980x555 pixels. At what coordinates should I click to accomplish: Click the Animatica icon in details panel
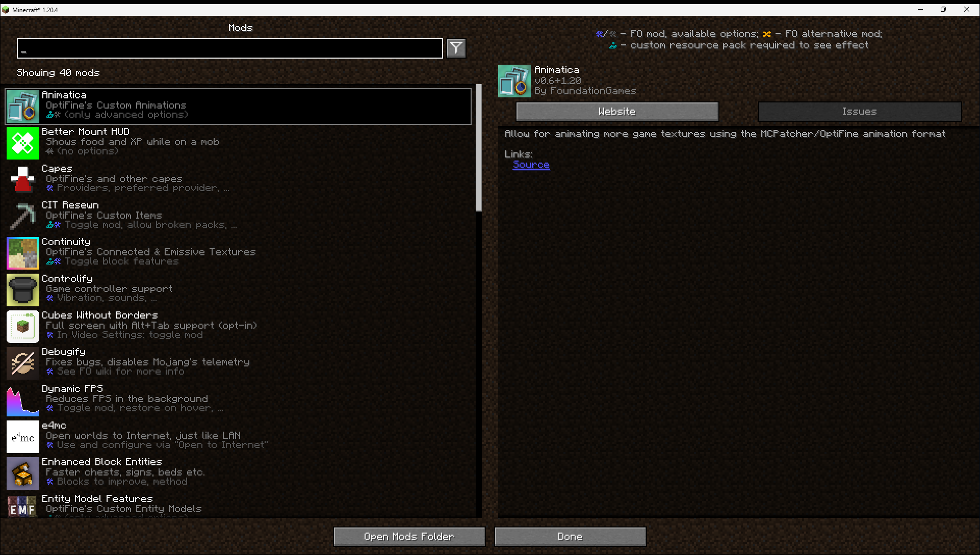click(x=514, y=81)
